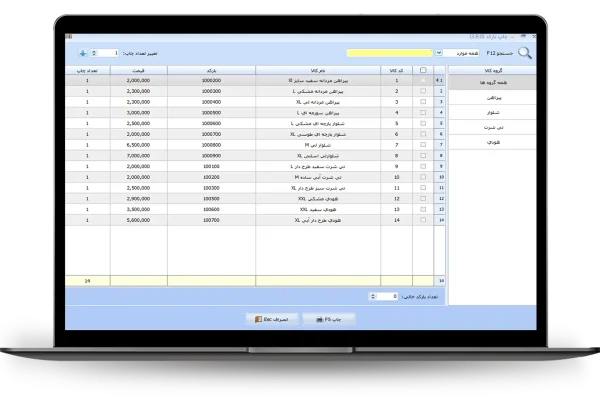
Task: Click row header number 9 beside checkbox column
Action: coord(440,166)
